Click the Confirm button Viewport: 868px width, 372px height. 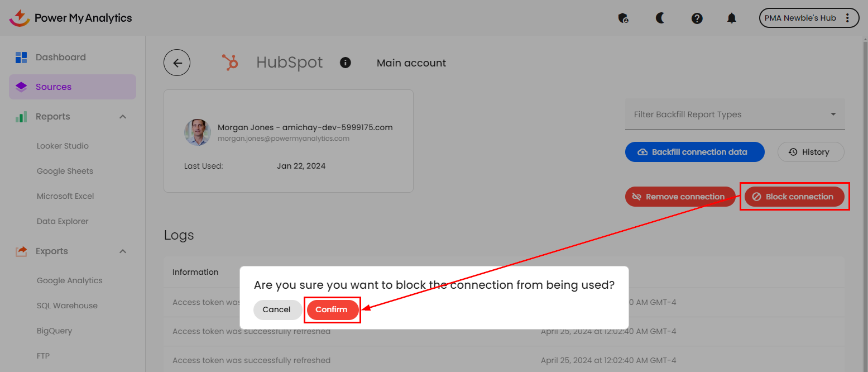(x=332, y=309)
